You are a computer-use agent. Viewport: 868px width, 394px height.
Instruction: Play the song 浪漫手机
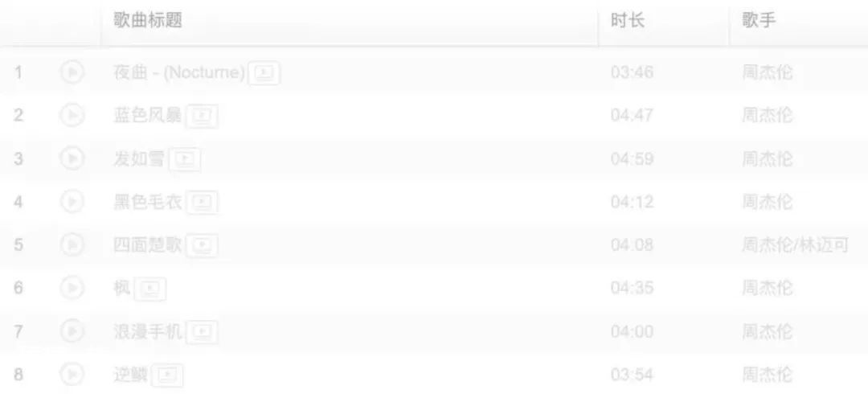[72, 331]
